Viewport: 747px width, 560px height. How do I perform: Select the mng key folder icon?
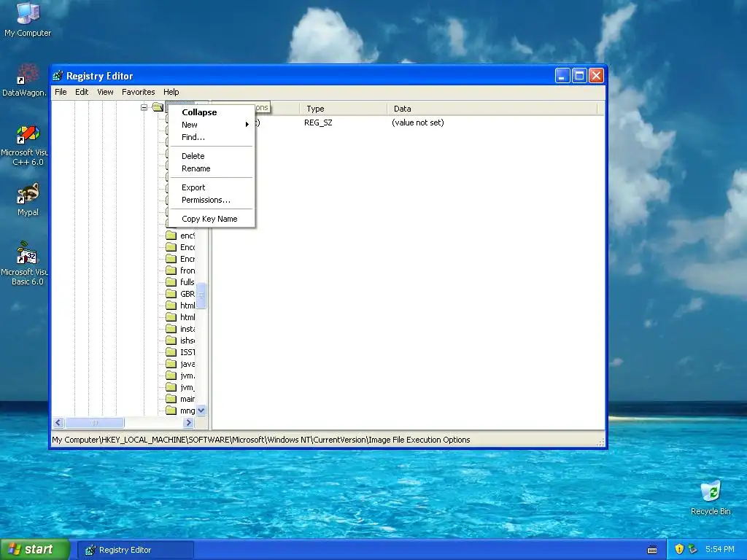[x=171, y=411]
